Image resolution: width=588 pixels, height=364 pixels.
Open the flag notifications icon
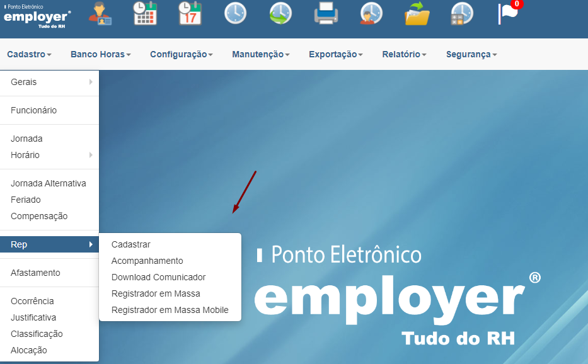[508, 13]
